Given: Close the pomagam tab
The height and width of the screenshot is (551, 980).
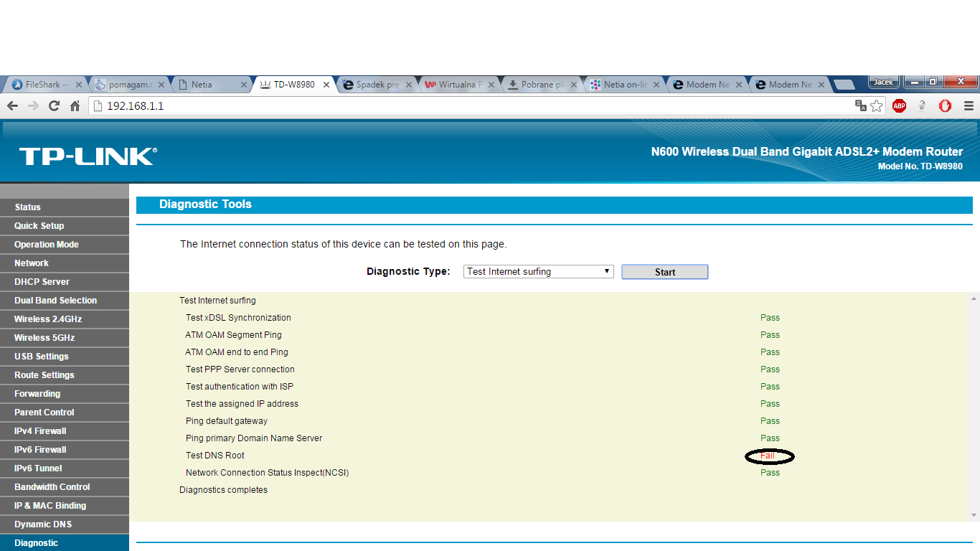Looking at the screenshot, I should 161,85.
